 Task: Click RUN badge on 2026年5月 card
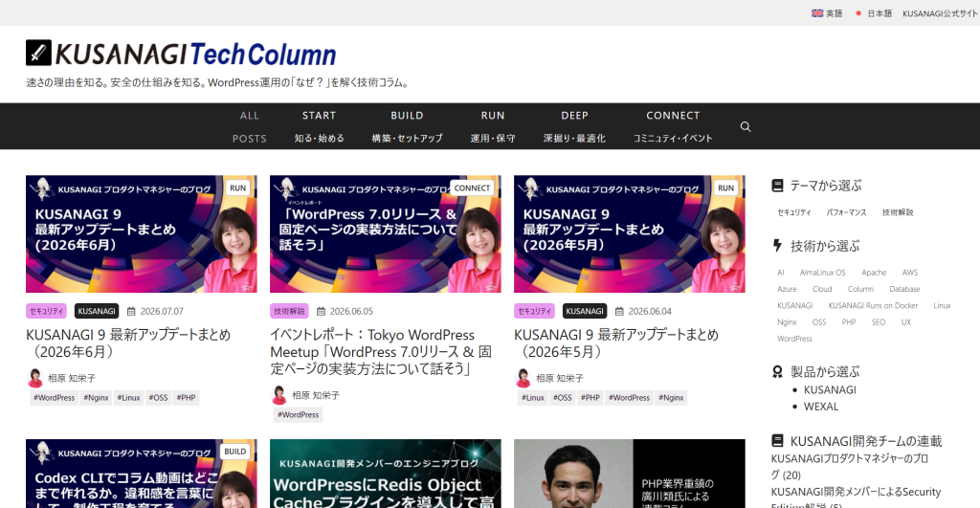pyautogui.click(x=725, y=188)
